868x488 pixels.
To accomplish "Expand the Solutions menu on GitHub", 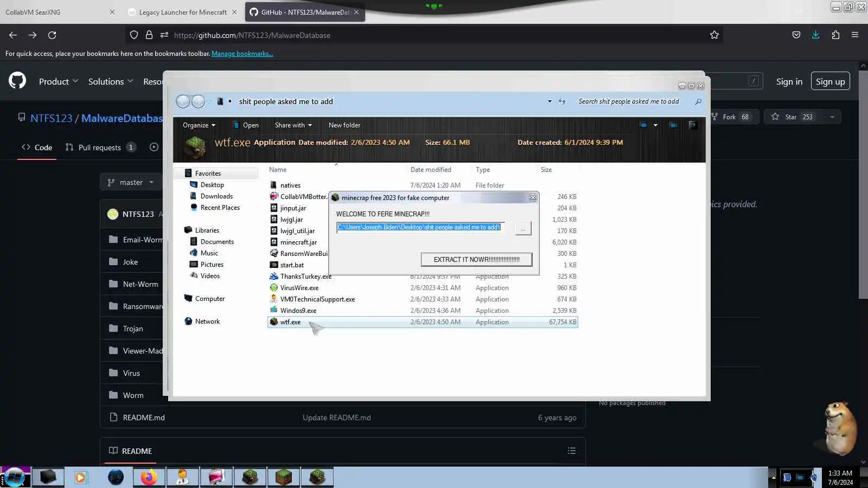I will [111, 81].
